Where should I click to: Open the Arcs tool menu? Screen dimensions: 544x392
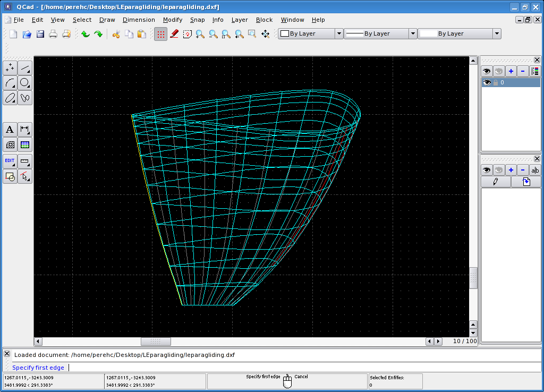pos(10,83)
